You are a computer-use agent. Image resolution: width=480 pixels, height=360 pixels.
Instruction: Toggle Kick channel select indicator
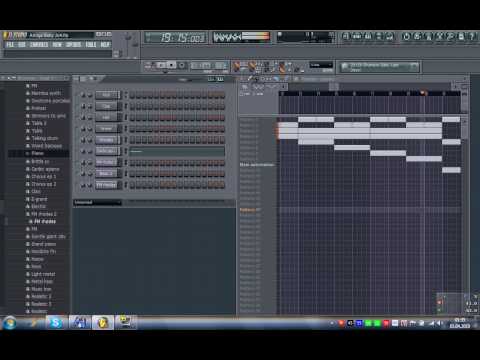click(x=126, y=95)
